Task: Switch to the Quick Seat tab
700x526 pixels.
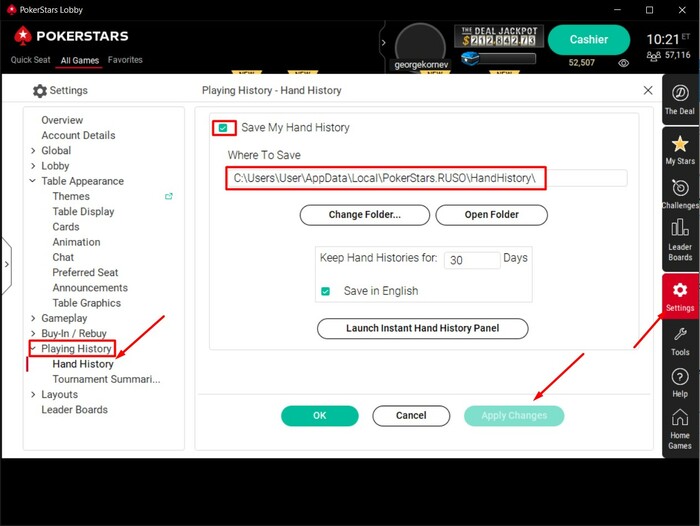Action: pyautogui.click(x=30, y=60)
